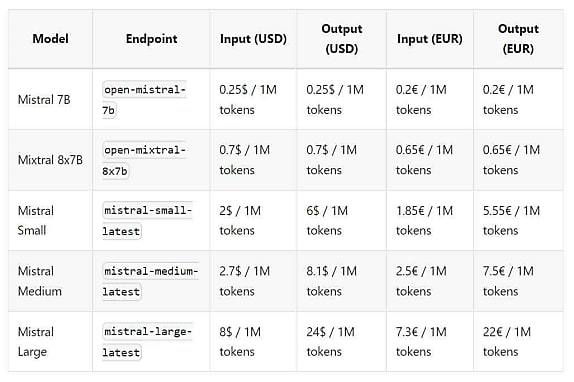Click the Endpoint column header
Screen dimensions: 574x382
click(x=151, y=39)
